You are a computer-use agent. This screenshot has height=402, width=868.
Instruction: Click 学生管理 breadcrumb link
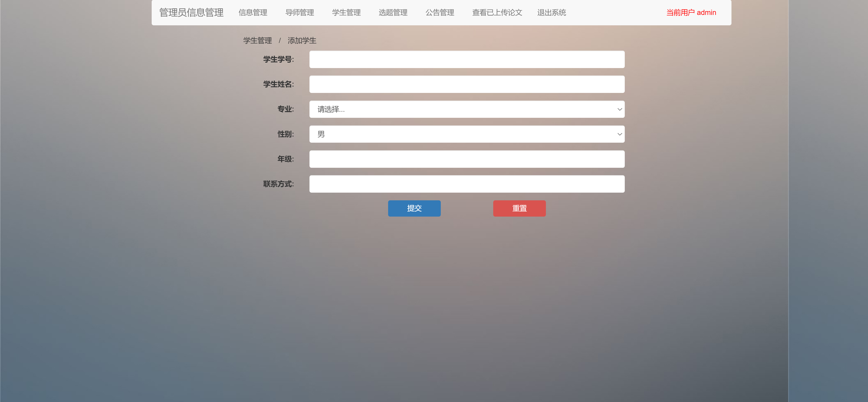pyautogui.click(x=257, y=40)
